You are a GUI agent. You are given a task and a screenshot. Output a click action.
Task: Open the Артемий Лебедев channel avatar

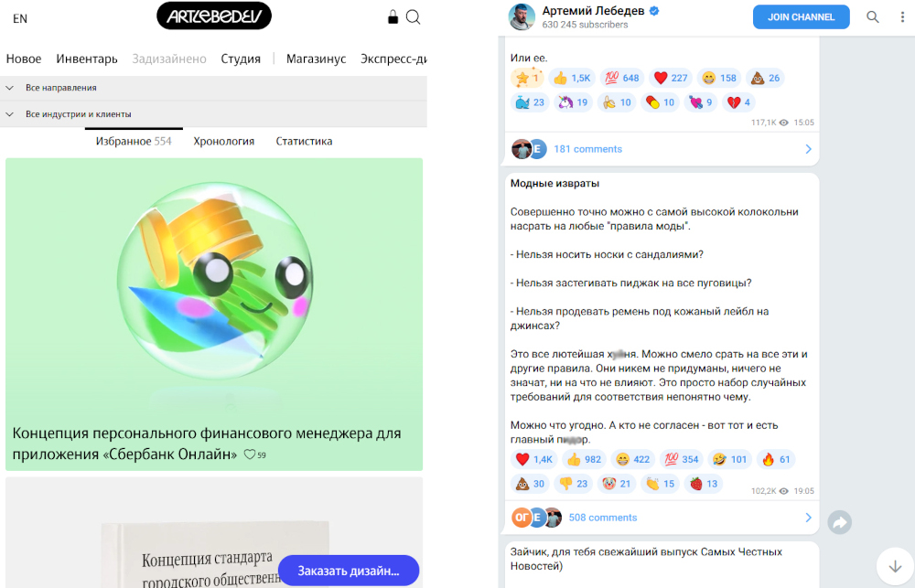pos(522,16)
